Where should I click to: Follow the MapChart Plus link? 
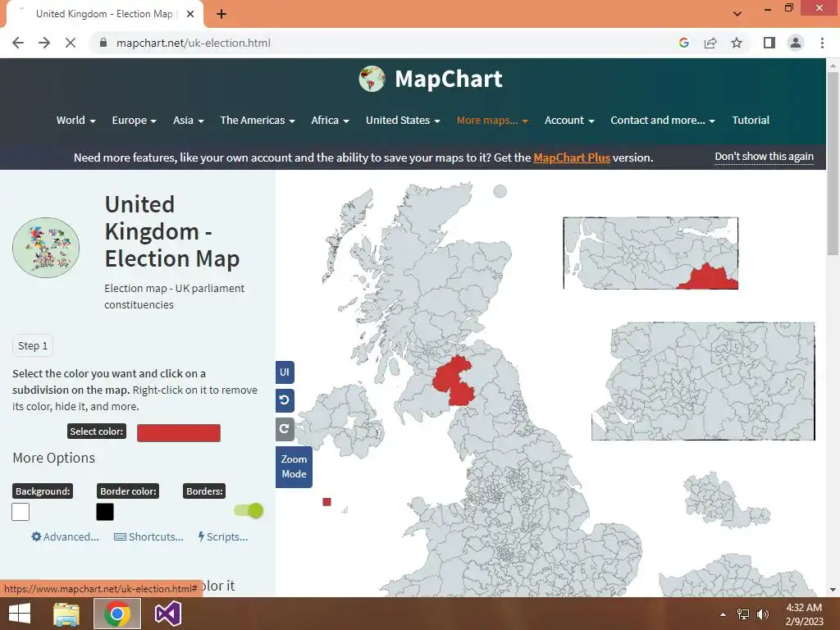(572, 158)
